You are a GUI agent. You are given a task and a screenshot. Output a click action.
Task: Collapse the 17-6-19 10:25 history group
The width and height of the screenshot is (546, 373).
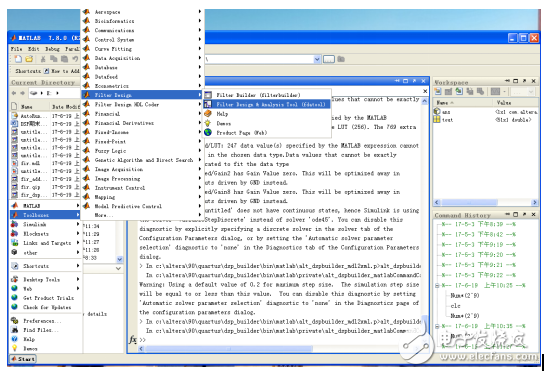(x=437, y=285)
